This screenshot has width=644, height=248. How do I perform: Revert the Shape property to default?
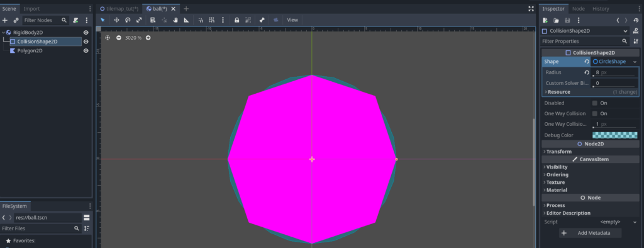587,62
